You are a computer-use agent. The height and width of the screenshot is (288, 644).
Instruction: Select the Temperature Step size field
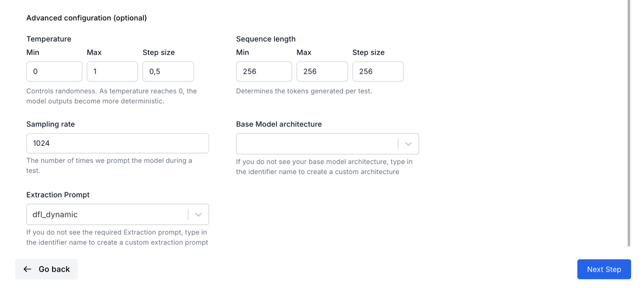(168, 72)
